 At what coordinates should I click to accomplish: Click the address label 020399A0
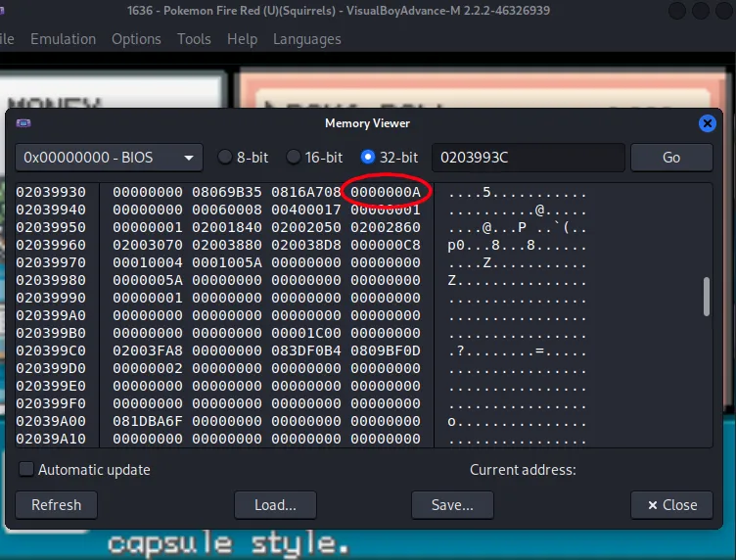pyautogui.click(x=51, y=315)
